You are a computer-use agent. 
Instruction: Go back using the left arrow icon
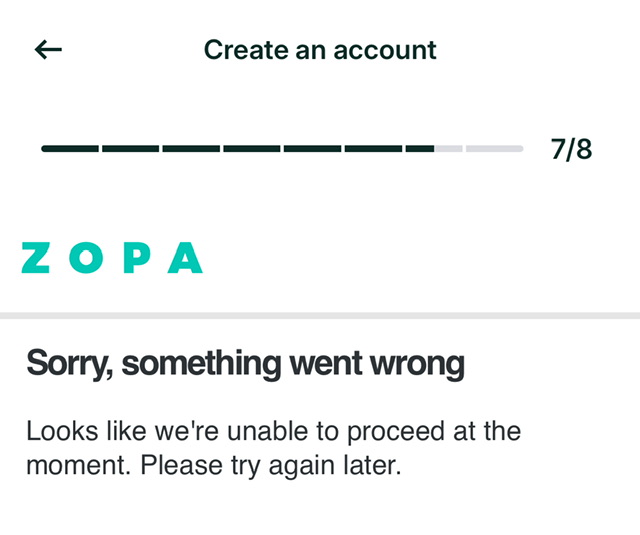(x=48, y=50)
